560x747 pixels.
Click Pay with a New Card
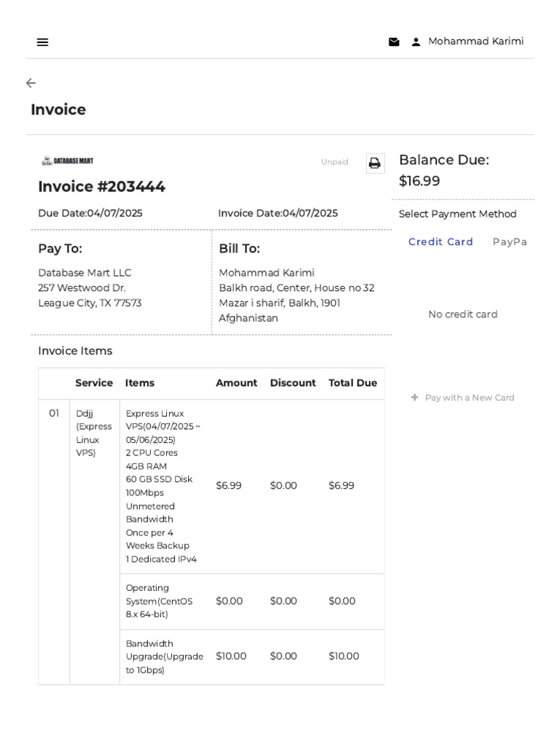point(470,398)
